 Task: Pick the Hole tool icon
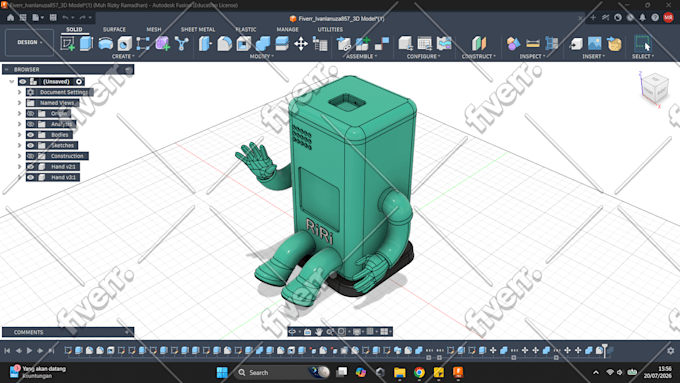(124, 43)
